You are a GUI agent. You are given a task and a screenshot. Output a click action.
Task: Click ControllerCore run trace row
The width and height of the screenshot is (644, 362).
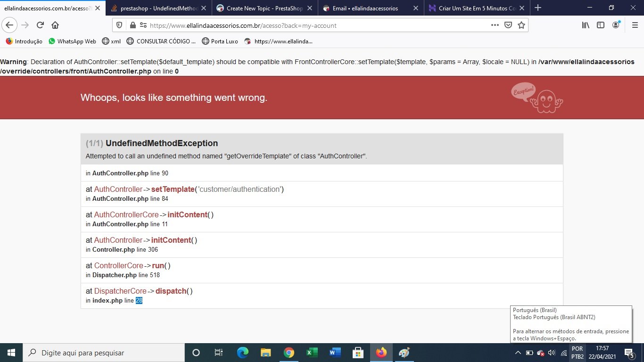(322, 270)
